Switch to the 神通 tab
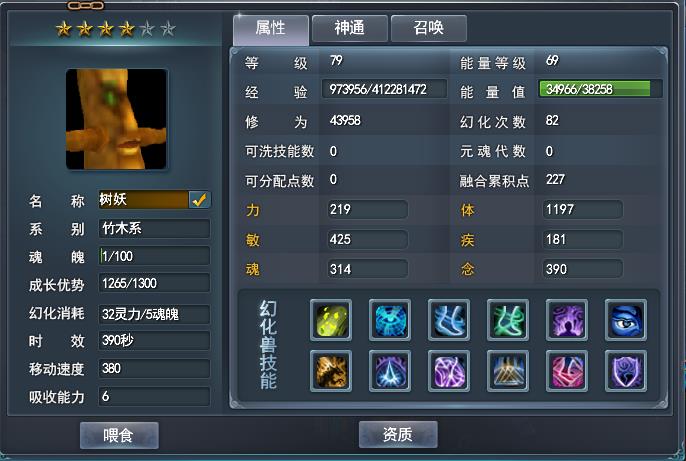Image resolution: width=686 pixels, height=461 pixels. tap(350, 28)
